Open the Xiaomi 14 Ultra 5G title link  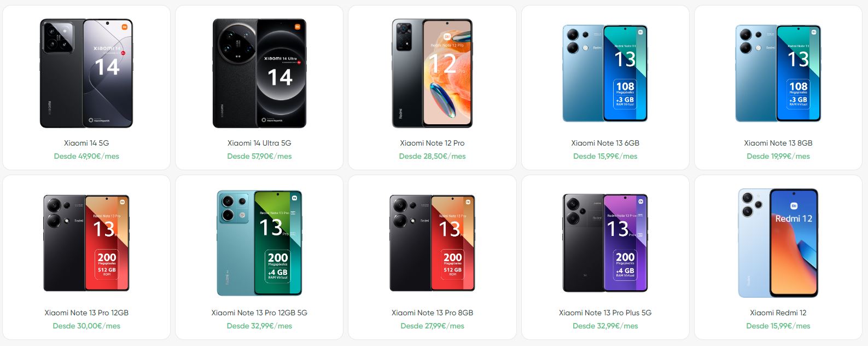(259, 143)
